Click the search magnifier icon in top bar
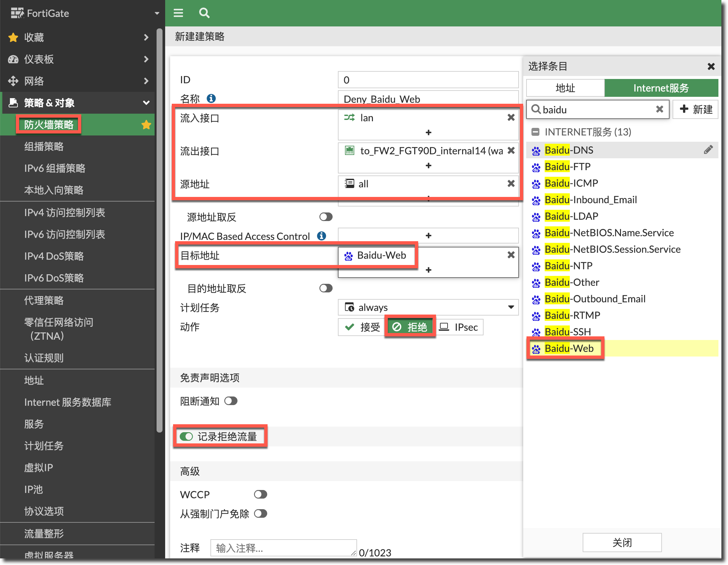 click(204, 13)
